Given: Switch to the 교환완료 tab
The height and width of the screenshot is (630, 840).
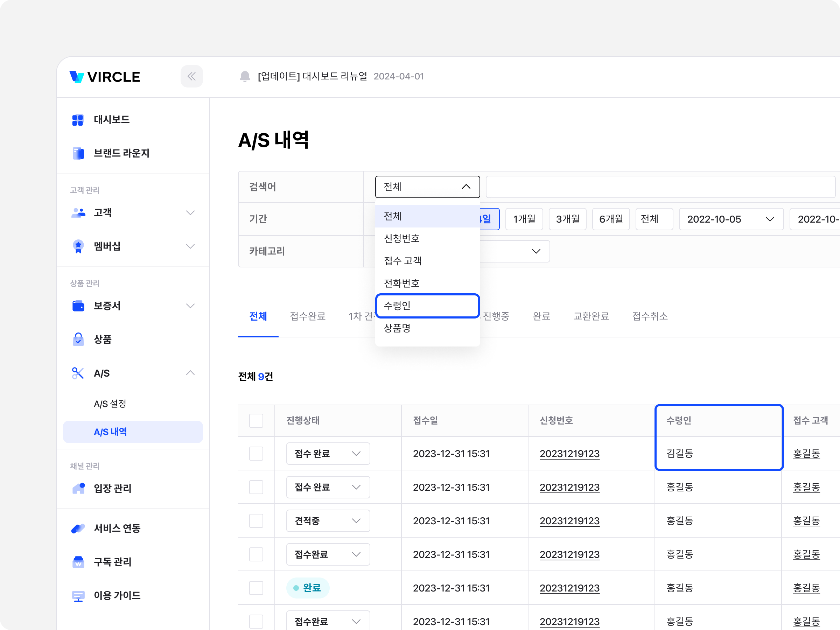Looking at the screenshot, I should click(591, 316).
